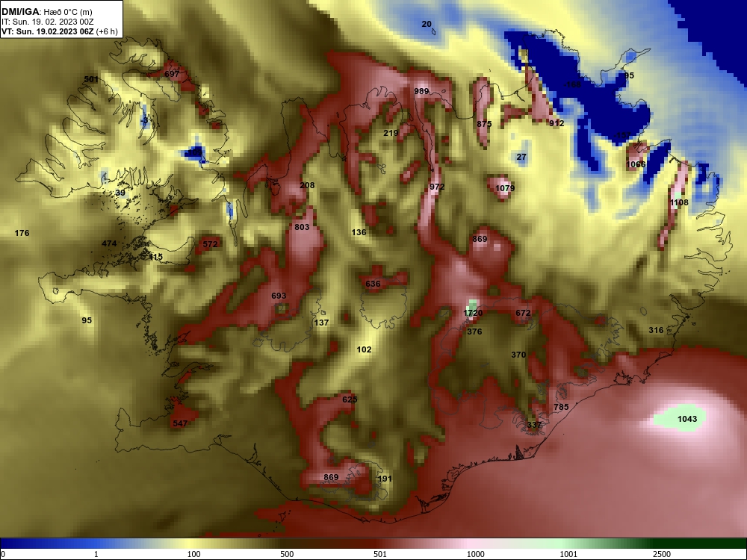The width and height of the screenshot is (747, 560).
Task: Click the 474 map value
Action: click(x=109, y=243)
